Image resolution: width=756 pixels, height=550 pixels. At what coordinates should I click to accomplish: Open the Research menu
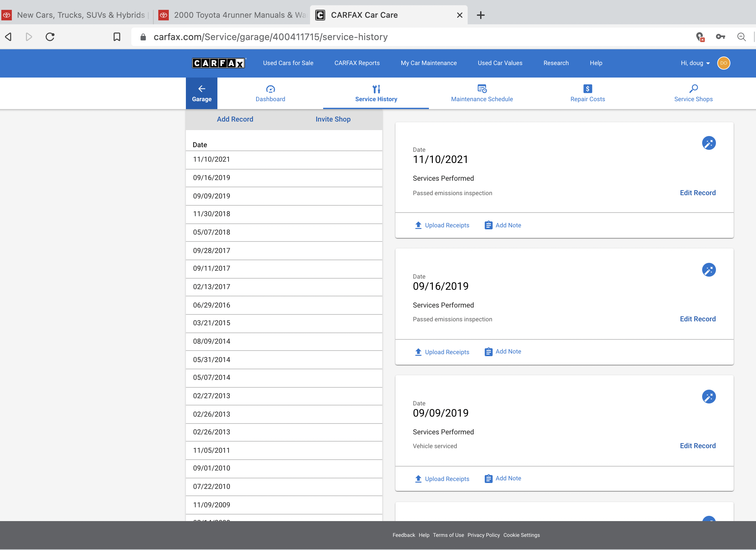pyautogui.click(x=556, y=63)
